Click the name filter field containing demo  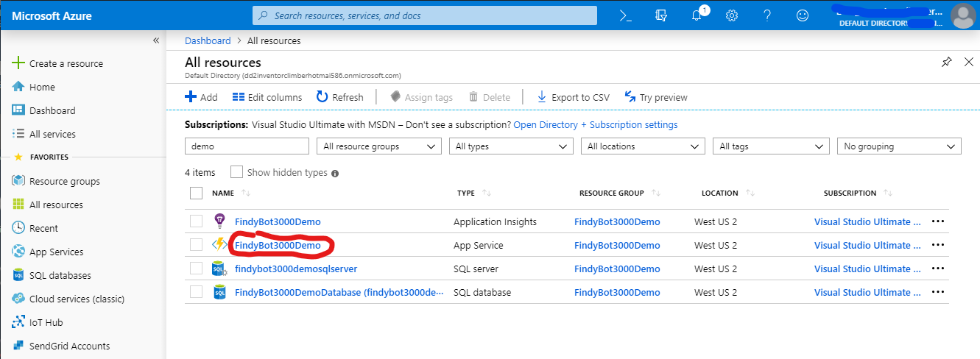[x=247, y=146]
